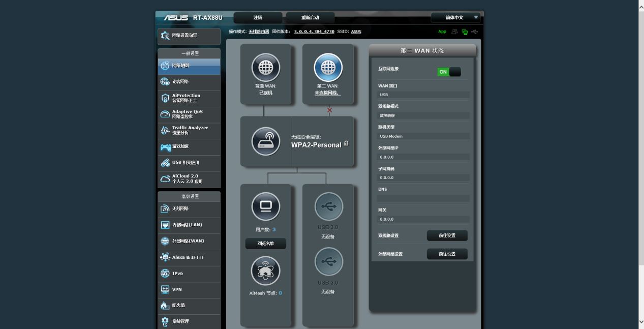Click the upper USB 3.0 port icon
Image resolution: width=644 pixels, height=329 pixels.
[328, 206]
